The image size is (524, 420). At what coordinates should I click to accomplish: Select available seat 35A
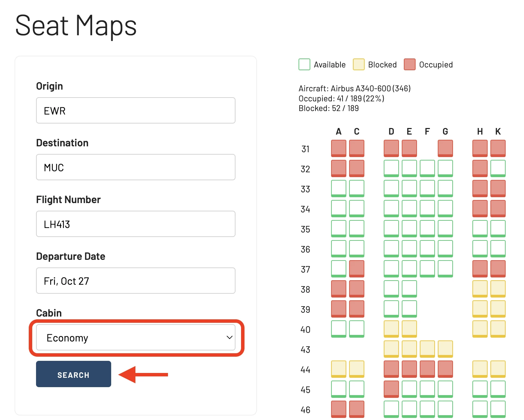point(339,229)
